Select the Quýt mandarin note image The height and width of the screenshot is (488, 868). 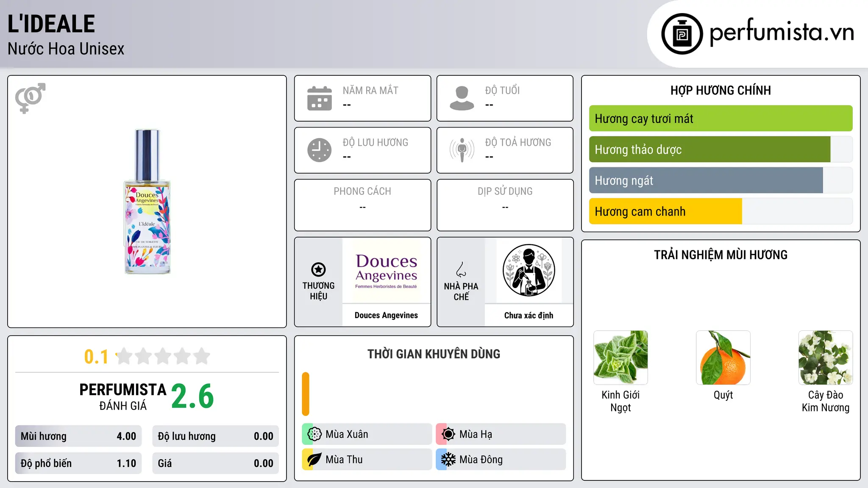click(x=723, y=358)
